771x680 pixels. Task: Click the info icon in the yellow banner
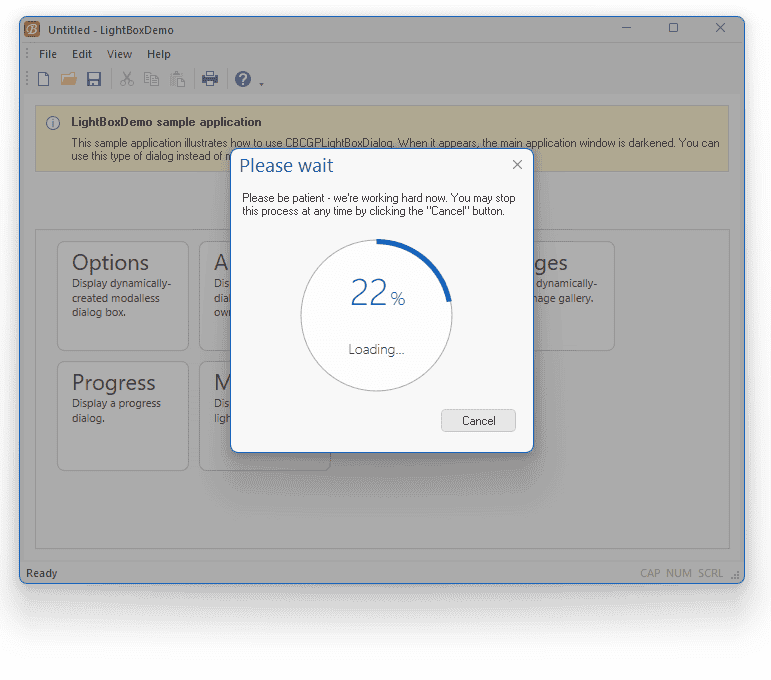53,122
